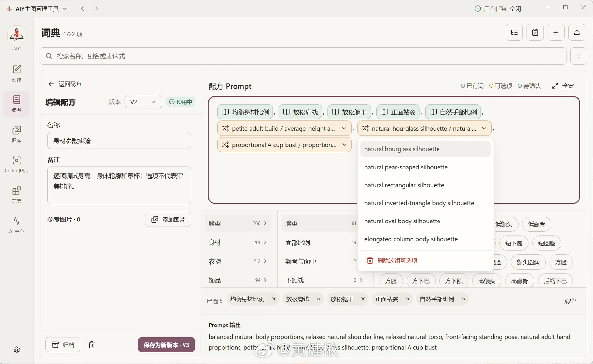Click 添加图片 button
Screen dimensions: 593x364
coord(168,220)
